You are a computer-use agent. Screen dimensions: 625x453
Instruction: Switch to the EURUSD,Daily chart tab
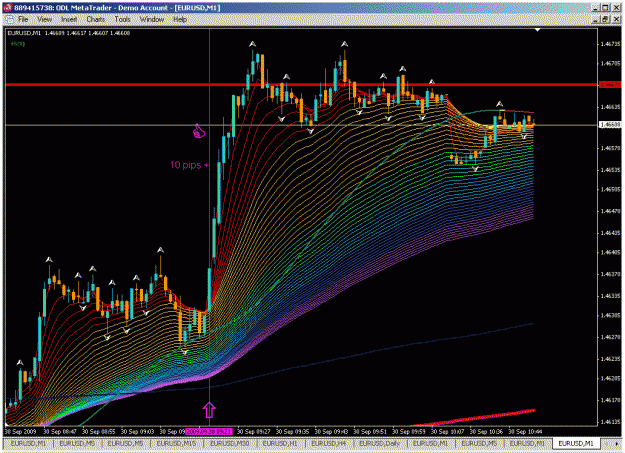379,443
